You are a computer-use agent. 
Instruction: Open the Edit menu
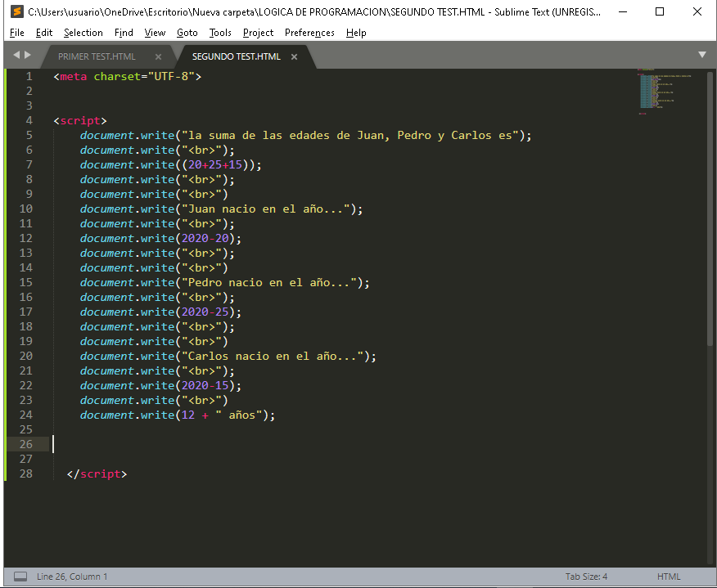point(44,33)
